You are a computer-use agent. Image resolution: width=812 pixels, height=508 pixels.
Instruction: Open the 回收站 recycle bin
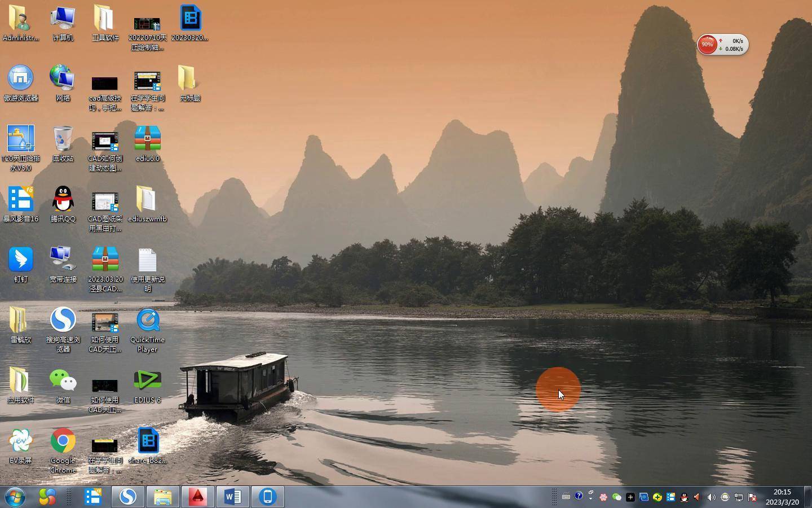coord(63,143)
